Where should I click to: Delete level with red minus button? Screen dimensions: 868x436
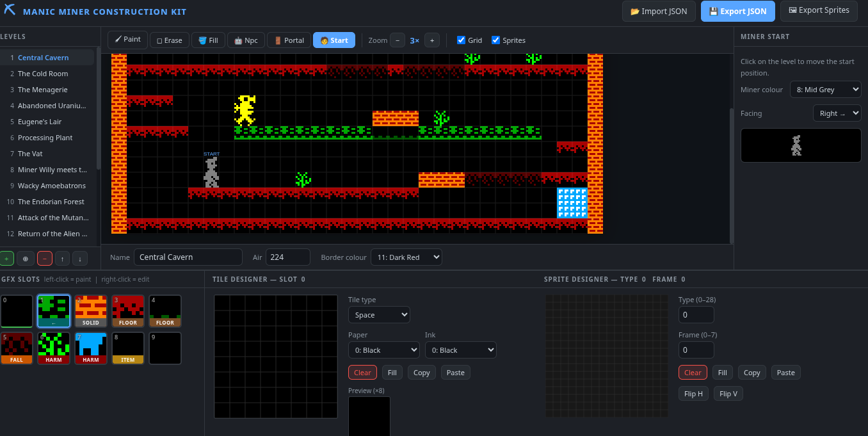coord(45,259)
